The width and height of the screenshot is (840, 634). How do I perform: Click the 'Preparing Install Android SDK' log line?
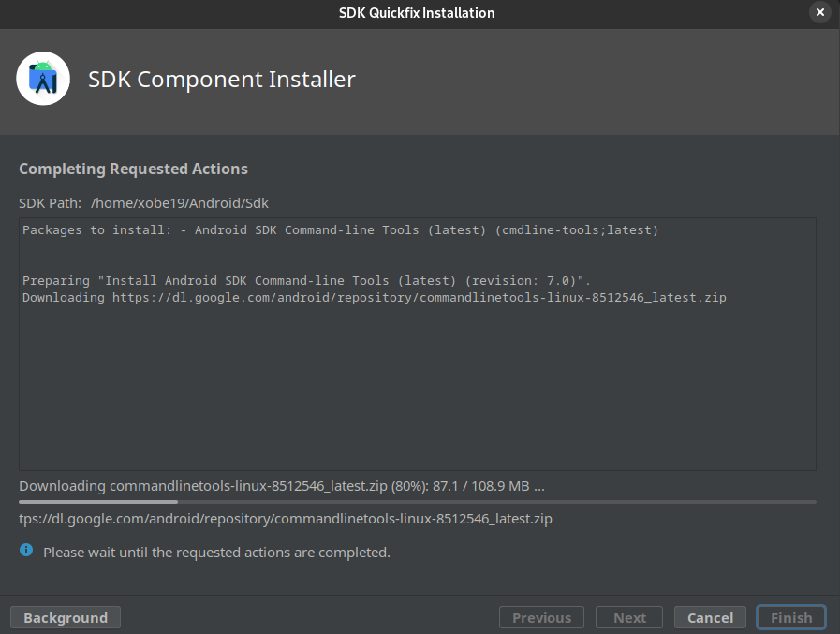(x=306, y=281)
